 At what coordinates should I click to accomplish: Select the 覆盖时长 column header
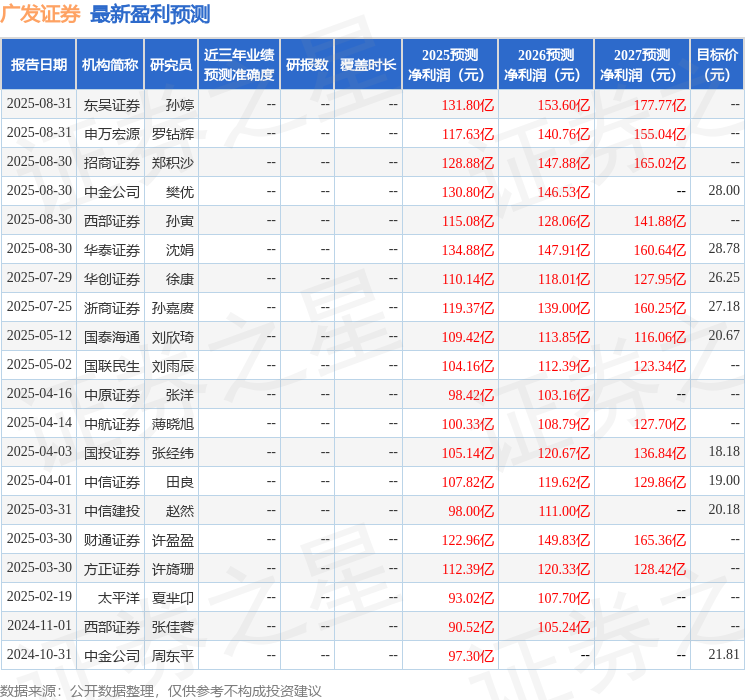click(368, 65)
